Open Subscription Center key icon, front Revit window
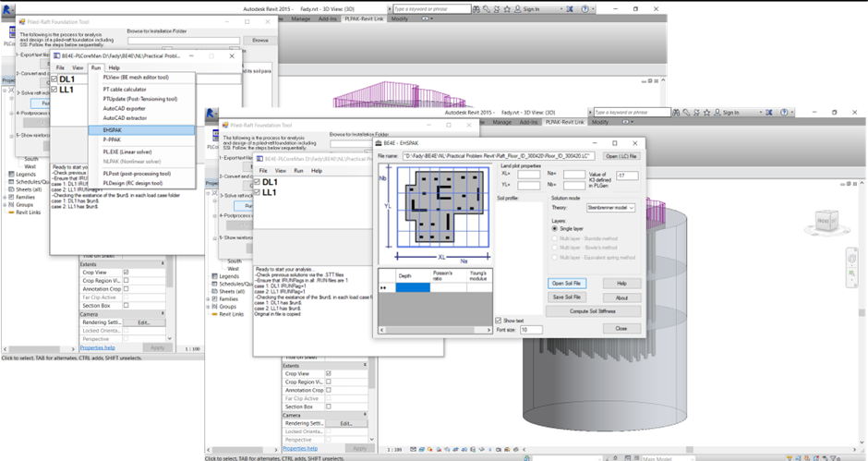The image size is (868, 461). [x=686, y=113]
